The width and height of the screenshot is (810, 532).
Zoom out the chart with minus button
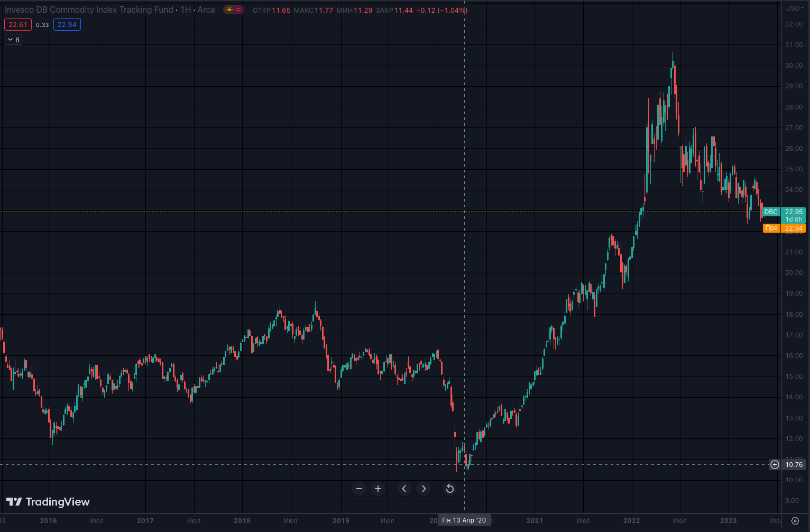pos(359,489)
